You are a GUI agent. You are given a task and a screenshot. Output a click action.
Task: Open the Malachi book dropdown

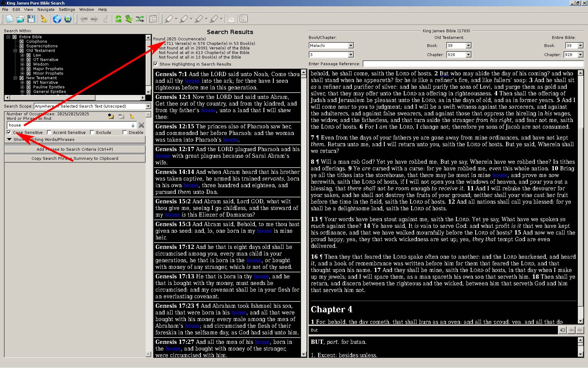click(351, 46)
